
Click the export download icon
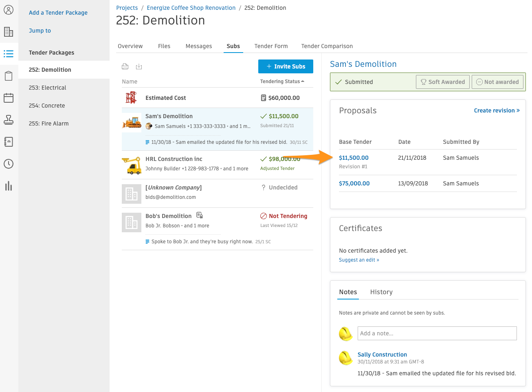tap(139, 66)
